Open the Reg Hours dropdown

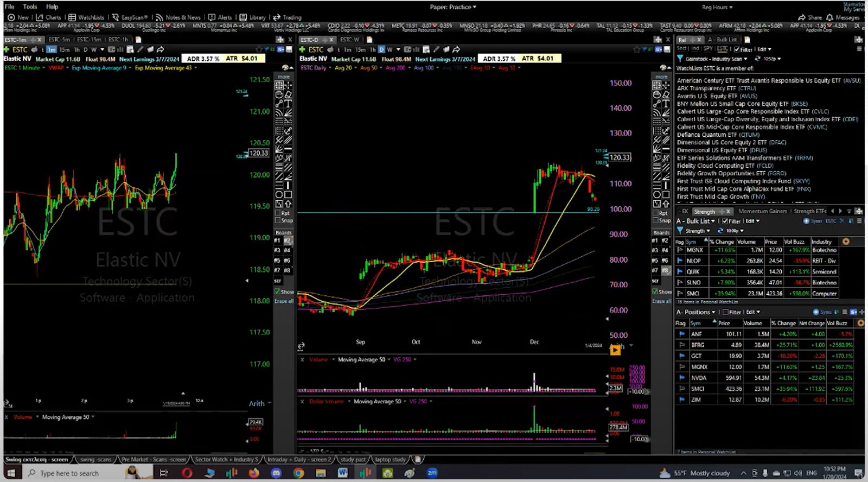(717, 7)
